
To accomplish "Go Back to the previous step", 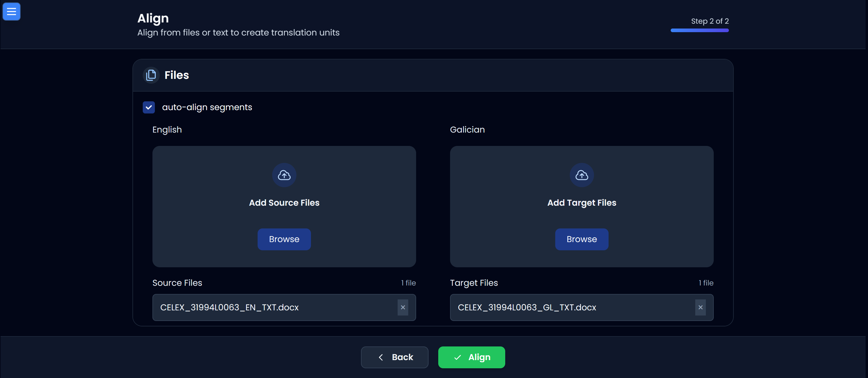I will (x=395, y=357).
